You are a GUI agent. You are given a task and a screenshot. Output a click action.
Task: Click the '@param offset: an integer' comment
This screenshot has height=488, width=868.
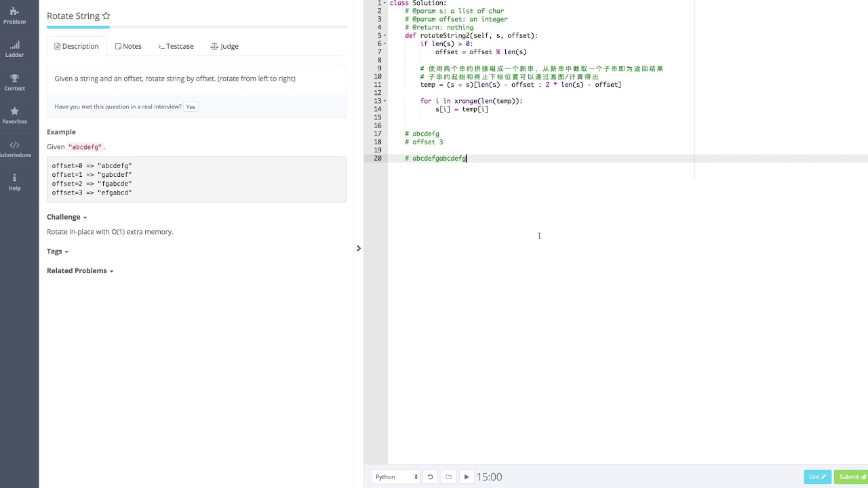pyautogui.click(x=456, y=20)
